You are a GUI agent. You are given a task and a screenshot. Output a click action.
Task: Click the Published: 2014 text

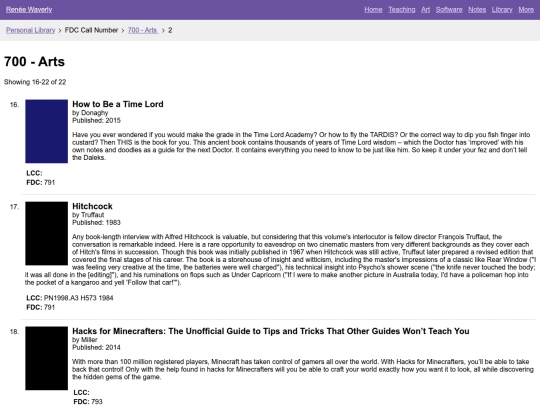tap(96, 347)
